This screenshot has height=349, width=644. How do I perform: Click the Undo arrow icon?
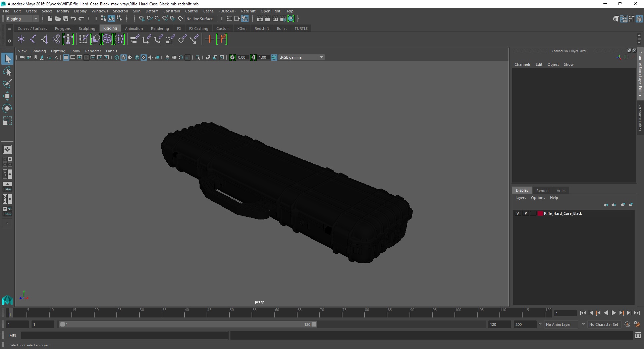click(x=73, y=19)
